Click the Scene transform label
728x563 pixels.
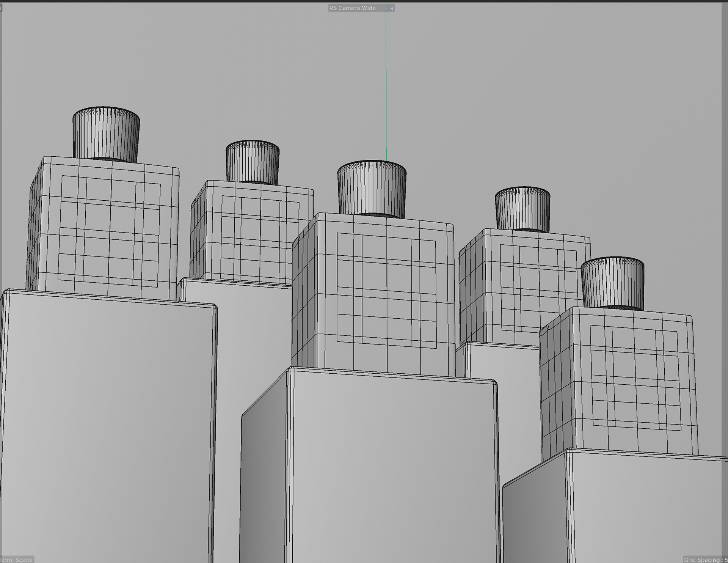[x=17, y=560]
